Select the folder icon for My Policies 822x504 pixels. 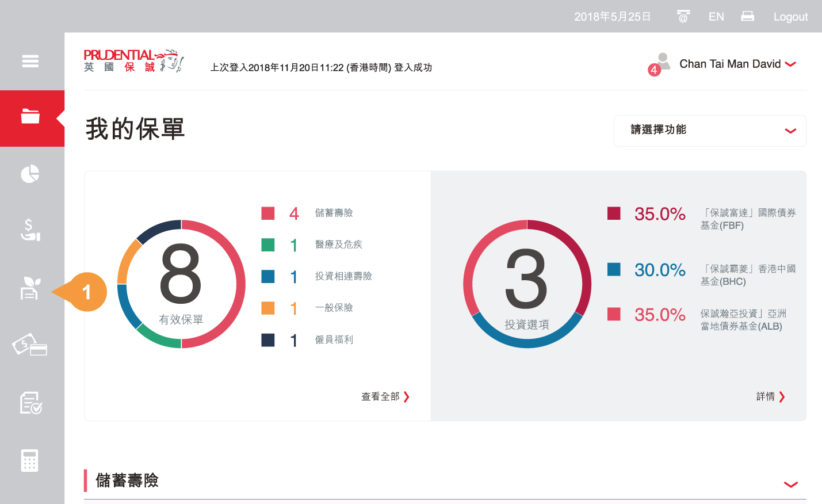tap(30, 117)
